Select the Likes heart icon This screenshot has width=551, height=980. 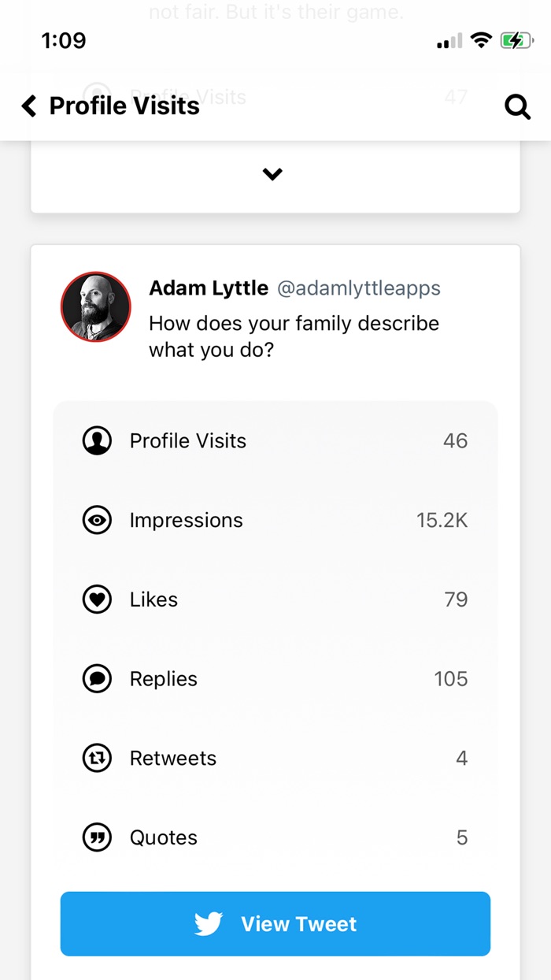[x=97, y=599]
